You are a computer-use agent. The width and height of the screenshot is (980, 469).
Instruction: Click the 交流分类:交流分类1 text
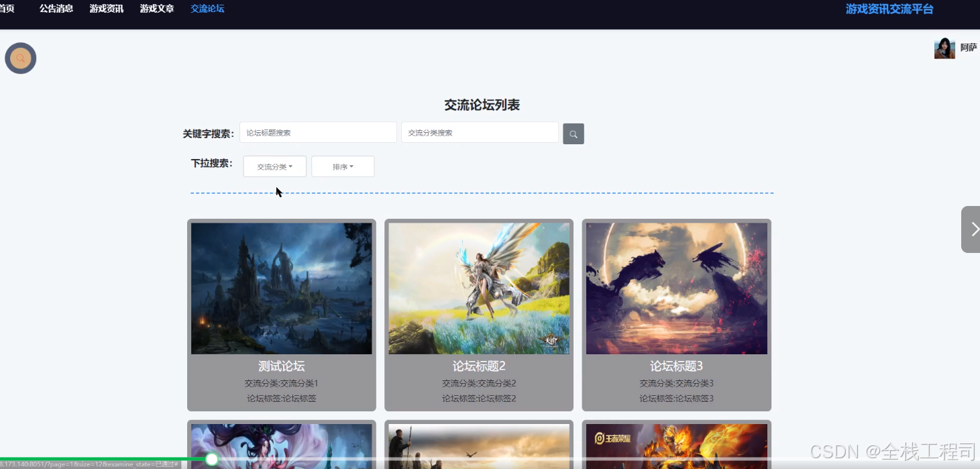tap(282, 384)
